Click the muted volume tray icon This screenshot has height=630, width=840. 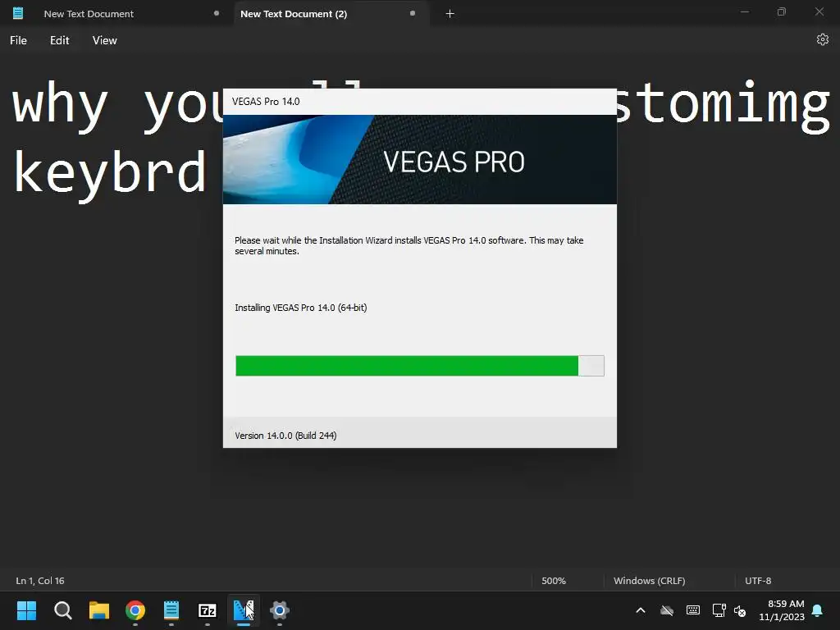coord(741,610)
